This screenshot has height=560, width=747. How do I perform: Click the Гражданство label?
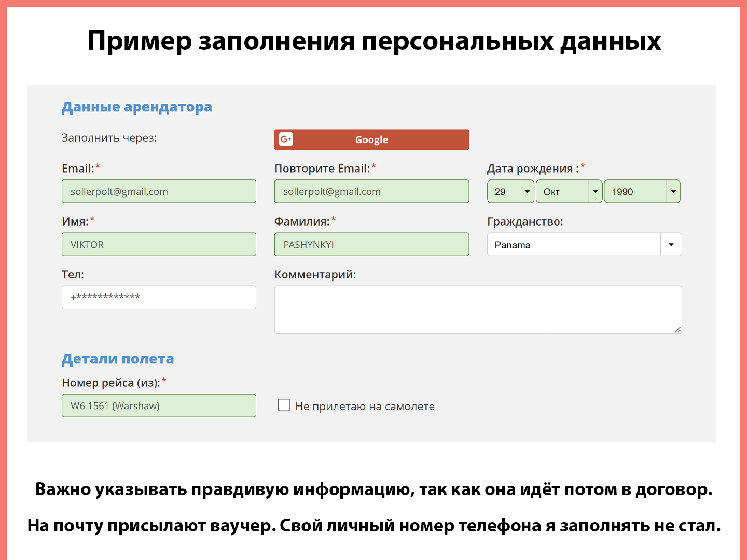pyautogui.click(x=525, y=222)
